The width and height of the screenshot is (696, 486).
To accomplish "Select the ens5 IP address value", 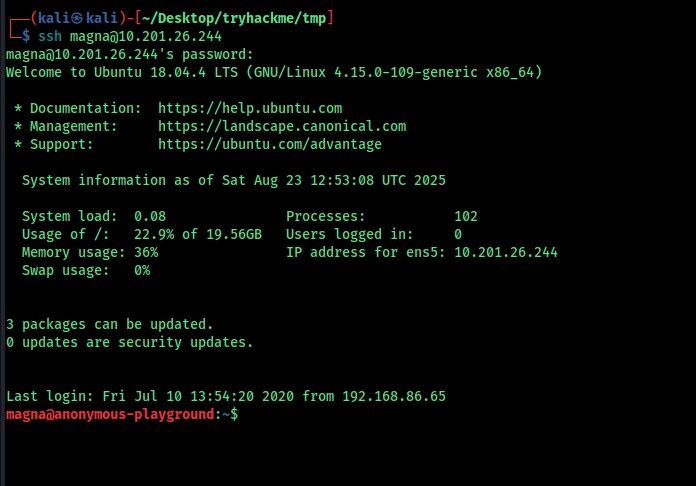I will click(x=506, y=252).
